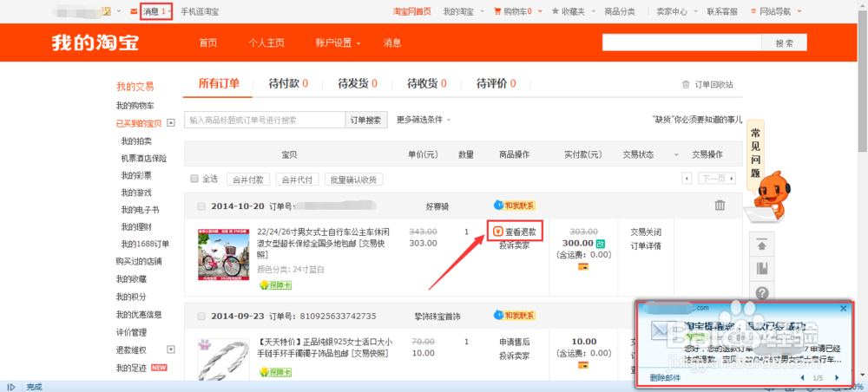Check the 2014-10-20 order checkbox
868x392 pixels.
click(201, 206)
